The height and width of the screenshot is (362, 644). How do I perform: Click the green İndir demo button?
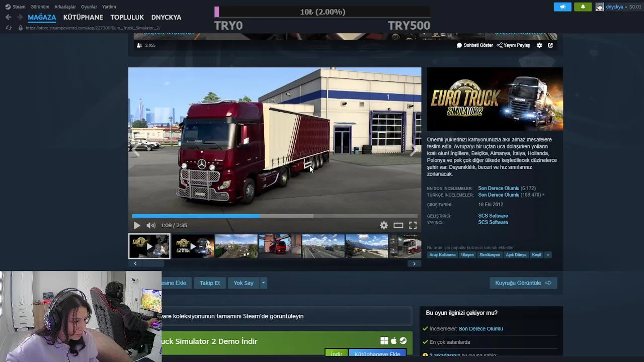pyautogui.click(x=336, y=354)
